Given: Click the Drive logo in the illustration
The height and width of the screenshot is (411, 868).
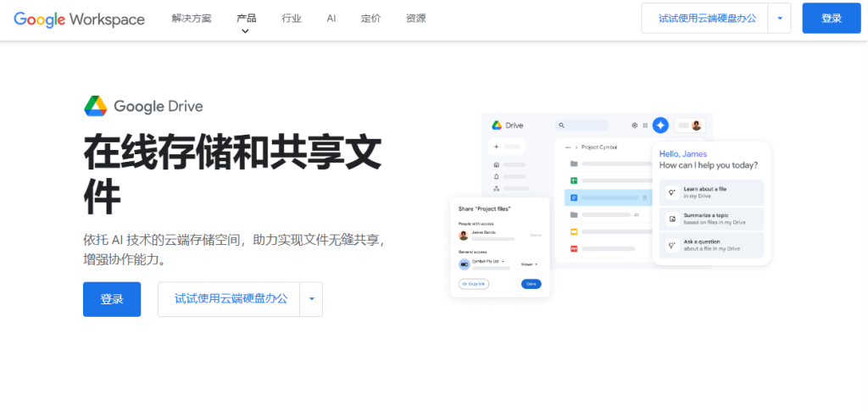Looking at the screenshot, I should click(508, 125).
